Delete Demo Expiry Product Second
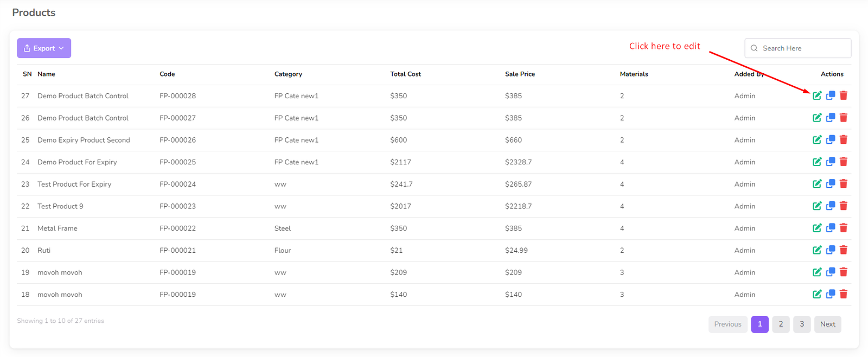 [x=844, y=139]
